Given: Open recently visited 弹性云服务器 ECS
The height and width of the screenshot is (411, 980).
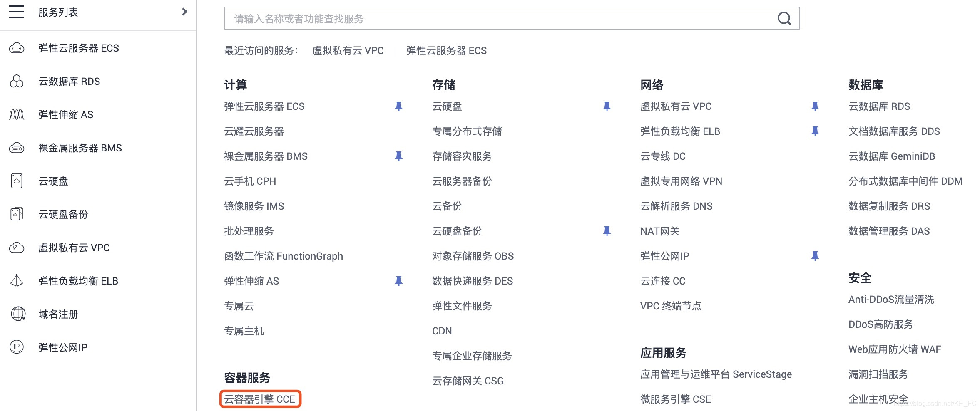Looking at the screenshot, I should pos(446,51).
